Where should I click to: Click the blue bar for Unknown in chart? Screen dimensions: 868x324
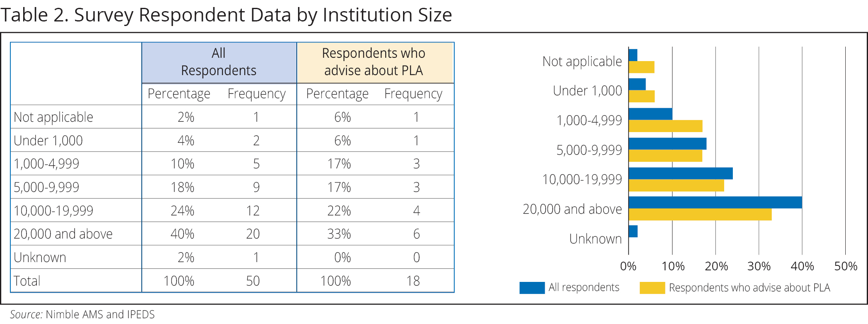pos(633,232)
